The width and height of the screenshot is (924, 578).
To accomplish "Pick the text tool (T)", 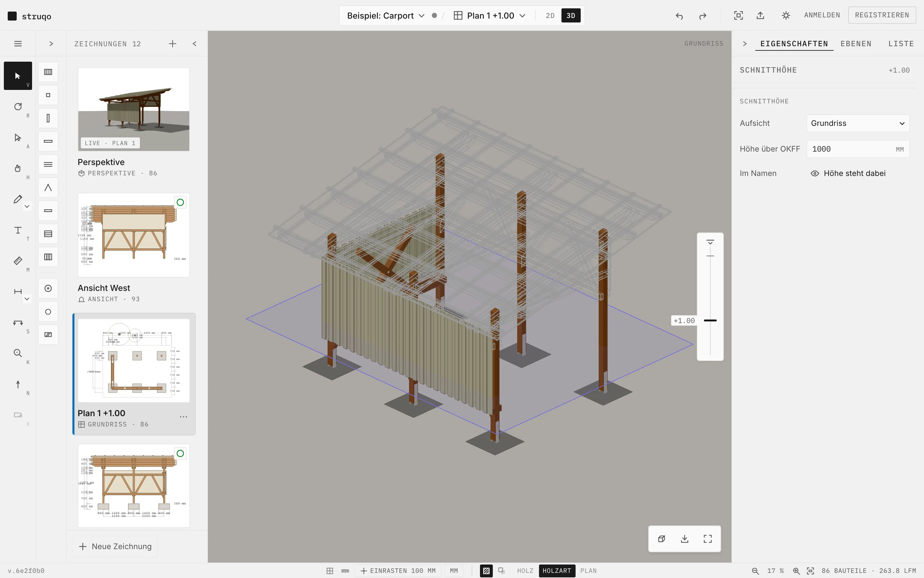I will click(18, 230).
